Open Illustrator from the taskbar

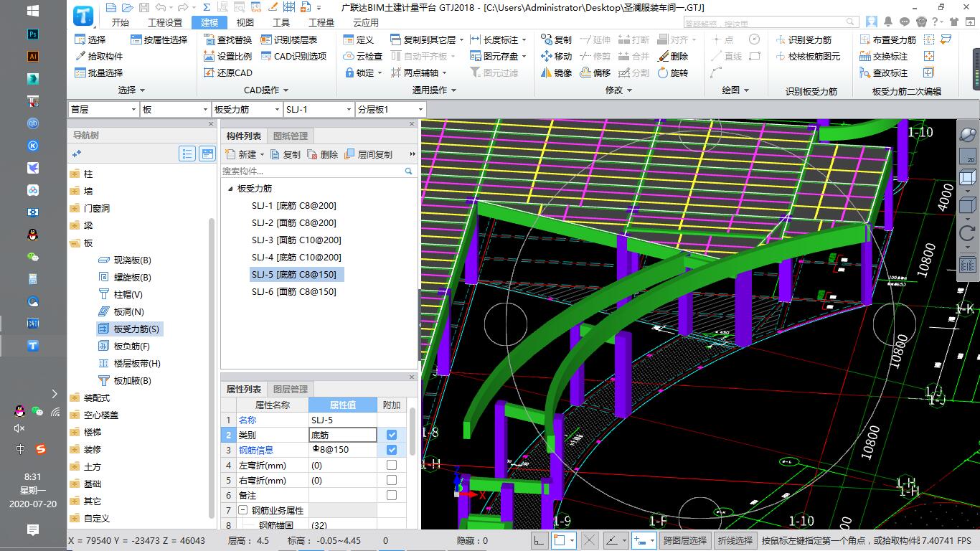point(32,56)
